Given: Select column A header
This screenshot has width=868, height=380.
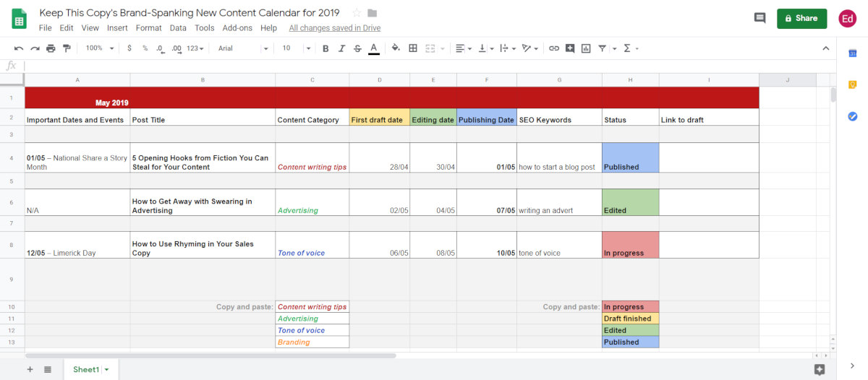Looking at the screenshot, I should point(77,79).
